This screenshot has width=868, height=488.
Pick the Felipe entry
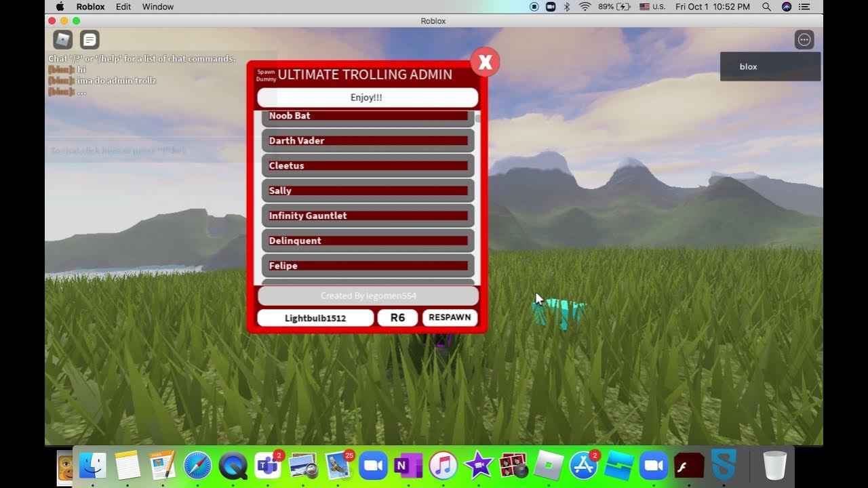tap(368, 266)
